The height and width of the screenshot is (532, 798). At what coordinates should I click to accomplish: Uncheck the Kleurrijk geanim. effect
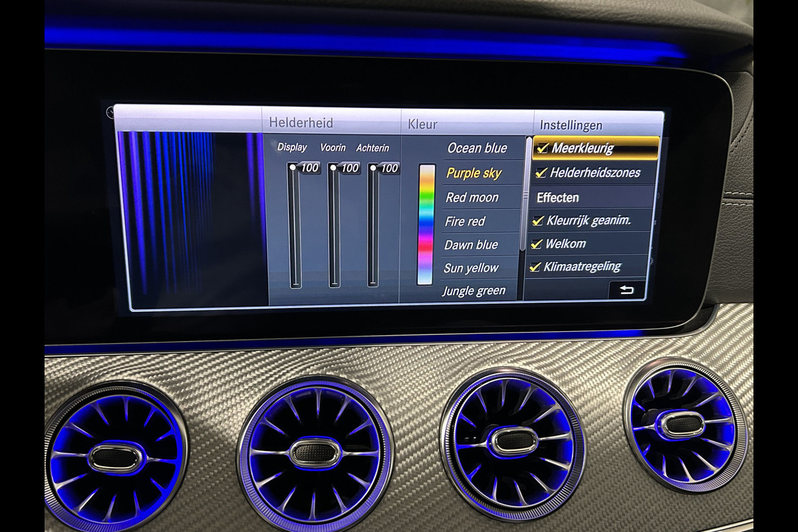539,221
